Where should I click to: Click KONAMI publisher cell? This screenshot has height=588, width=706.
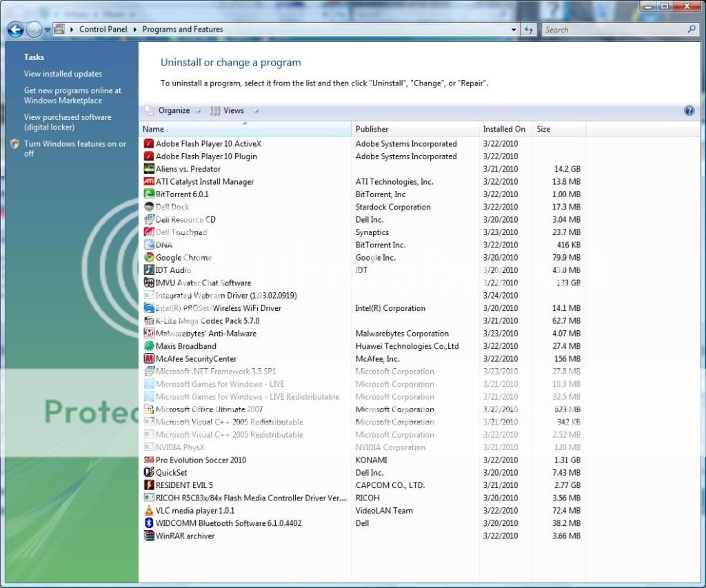point(371,460)
